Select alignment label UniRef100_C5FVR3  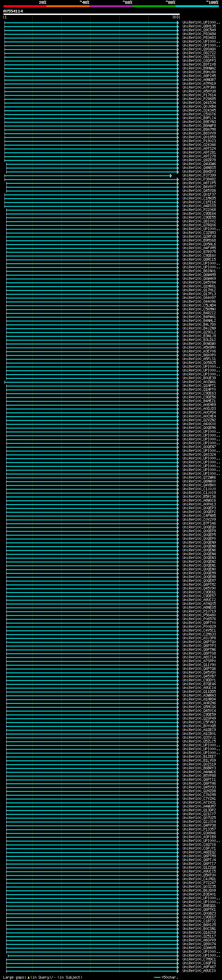[199, 722]
